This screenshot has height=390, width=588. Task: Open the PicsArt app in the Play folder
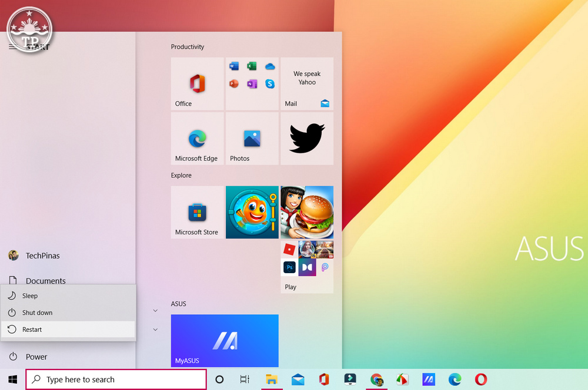pyautogui.click(x=325, y=267)
